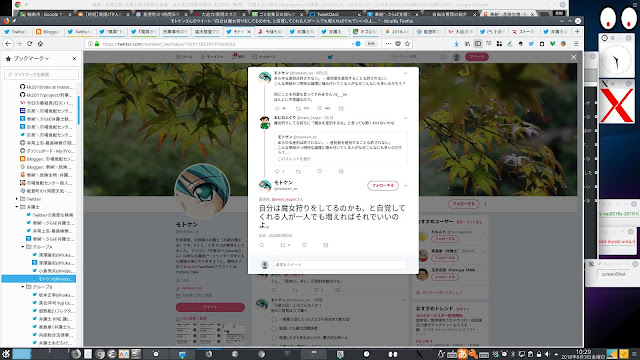The height and width of the screenshot is (360, 640).
Task: Click the forward arrow in Firefox toolbar
Action: coord(19,44)
